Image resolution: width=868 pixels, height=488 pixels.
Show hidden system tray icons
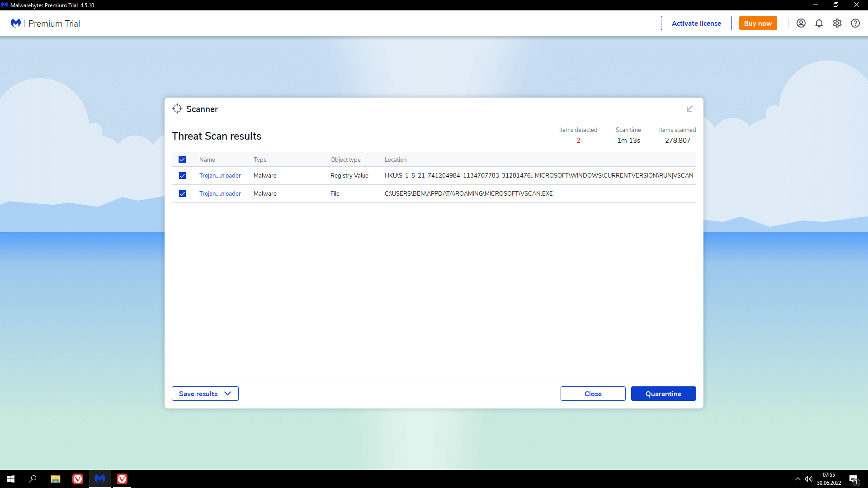[x=797, y=479]
